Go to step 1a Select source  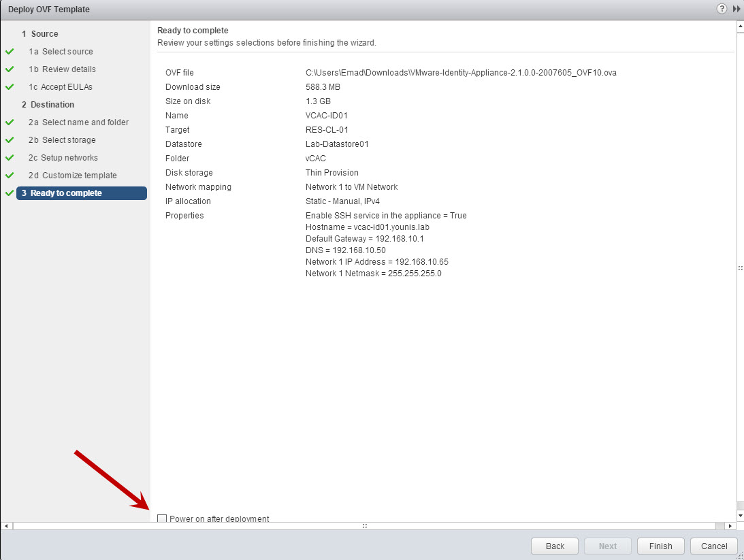coord(67,52)
